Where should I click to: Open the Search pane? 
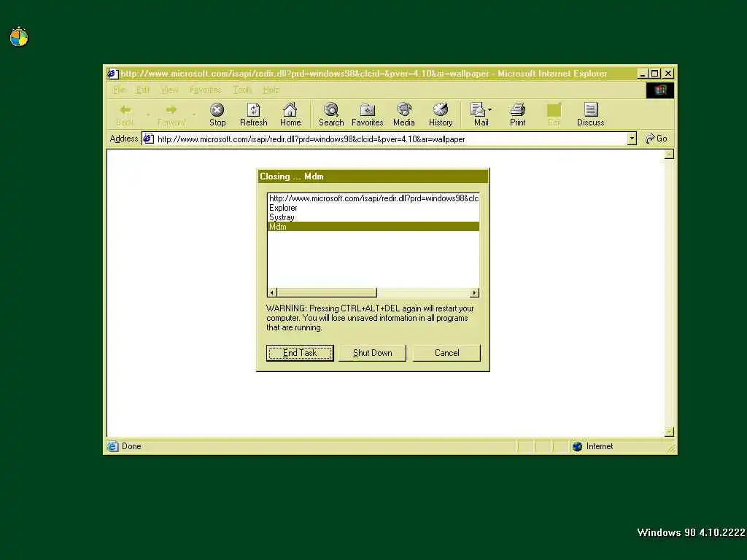(331, 114)
